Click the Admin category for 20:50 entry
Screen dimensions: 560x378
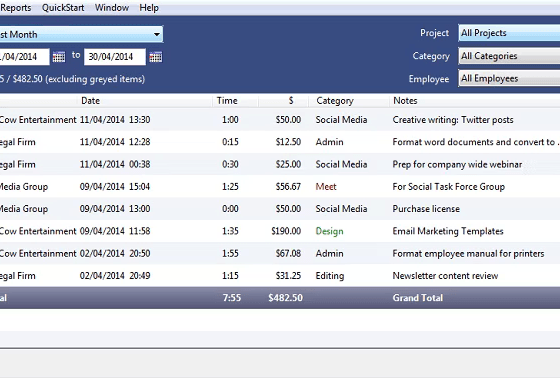[329, 253]
